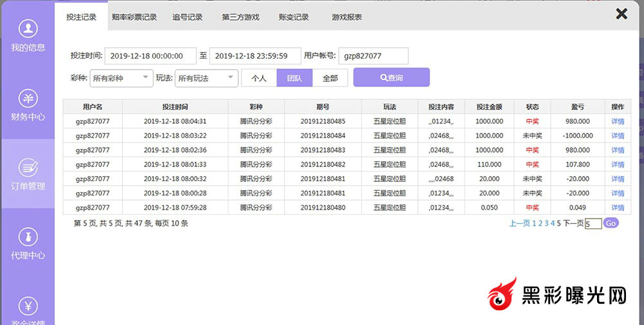Switch to the 账变记录 tab

pos(294,17)
